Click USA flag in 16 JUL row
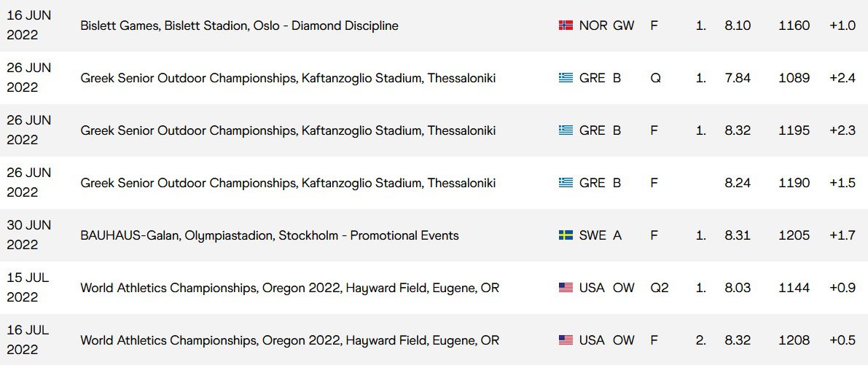The width and height of the screenshot is (868, 365). pos(566,341)
